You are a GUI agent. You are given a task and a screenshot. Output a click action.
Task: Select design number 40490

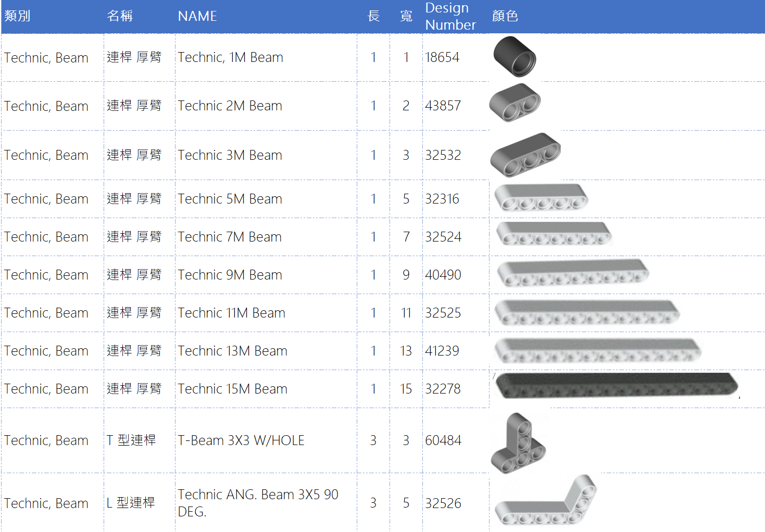coord(443,275)
